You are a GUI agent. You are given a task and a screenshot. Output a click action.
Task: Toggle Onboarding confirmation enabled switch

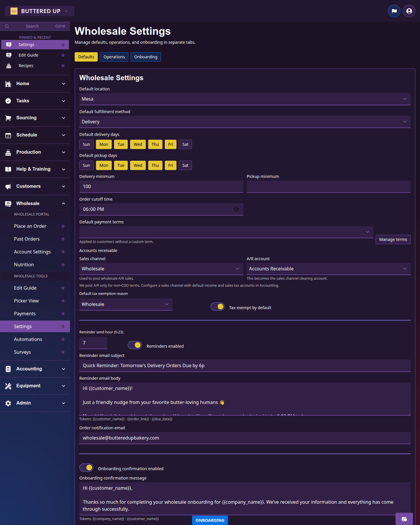[x=86, y=468]
